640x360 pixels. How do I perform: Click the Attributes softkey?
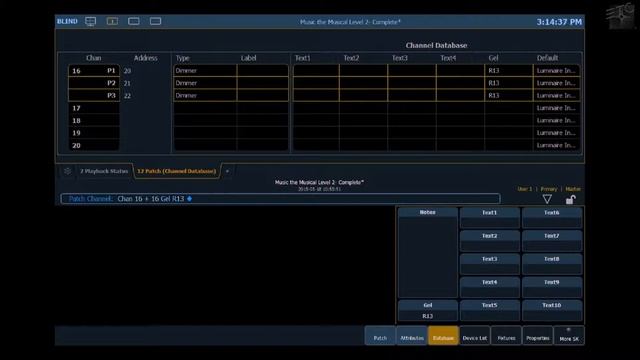coord(412,336)
